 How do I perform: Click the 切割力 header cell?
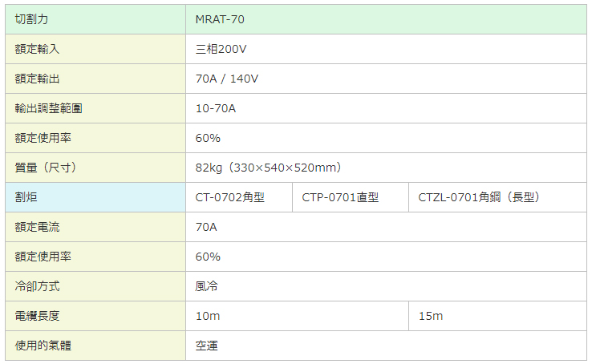pyautogui.click(x=32, y=19)
